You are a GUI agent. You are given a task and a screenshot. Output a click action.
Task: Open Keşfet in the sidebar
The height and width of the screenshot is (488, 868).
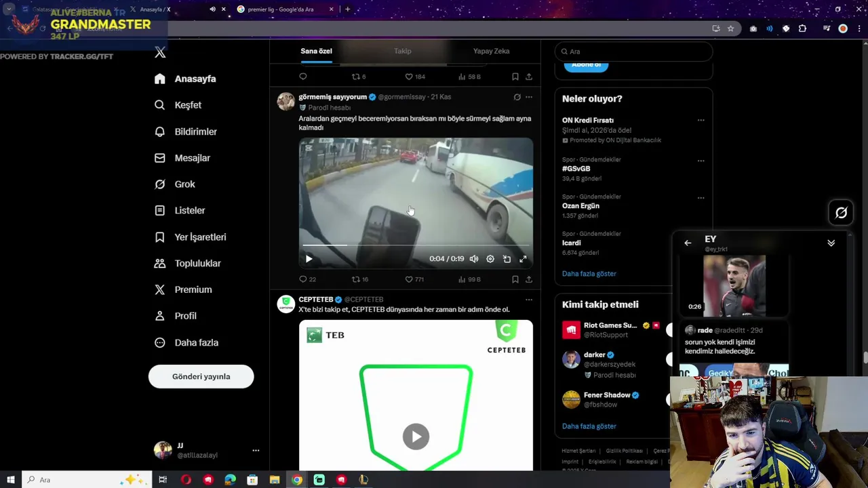coord(178,105)
